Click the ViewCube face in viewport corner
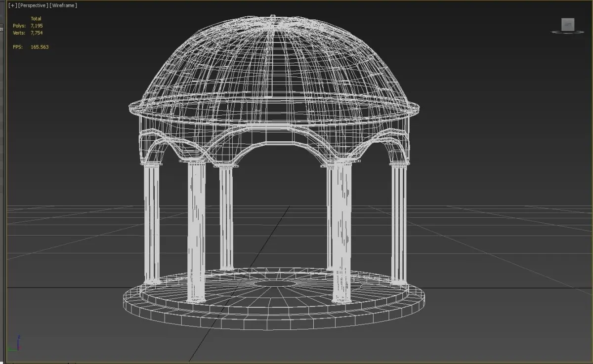 pyautogui.click(x=568, y=24)
